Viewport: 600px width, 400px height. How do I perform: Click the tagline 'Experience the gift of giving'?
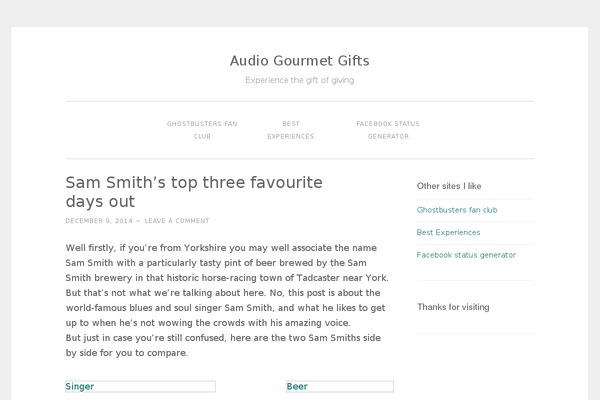click(x=299, y=80)
